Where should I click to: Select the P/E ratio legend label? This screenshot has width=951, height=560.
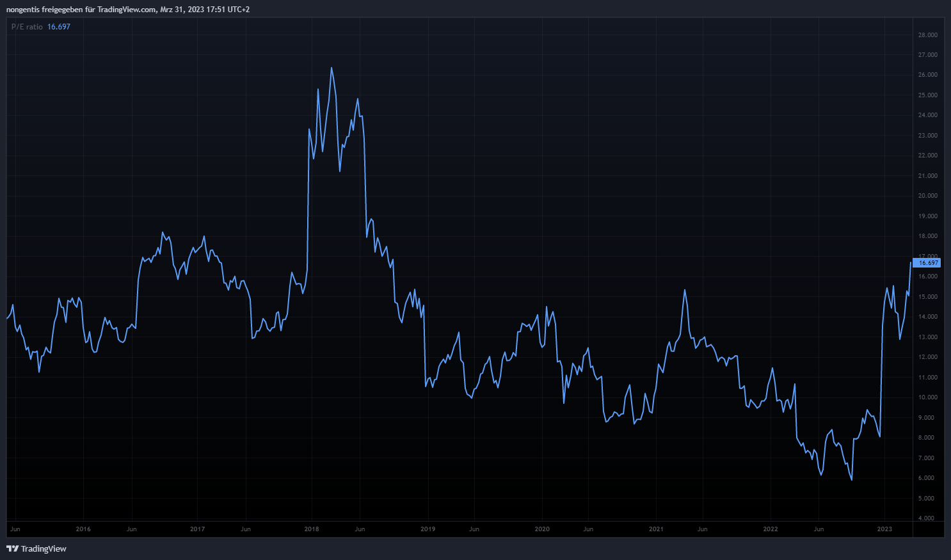(x=27, y=27)
